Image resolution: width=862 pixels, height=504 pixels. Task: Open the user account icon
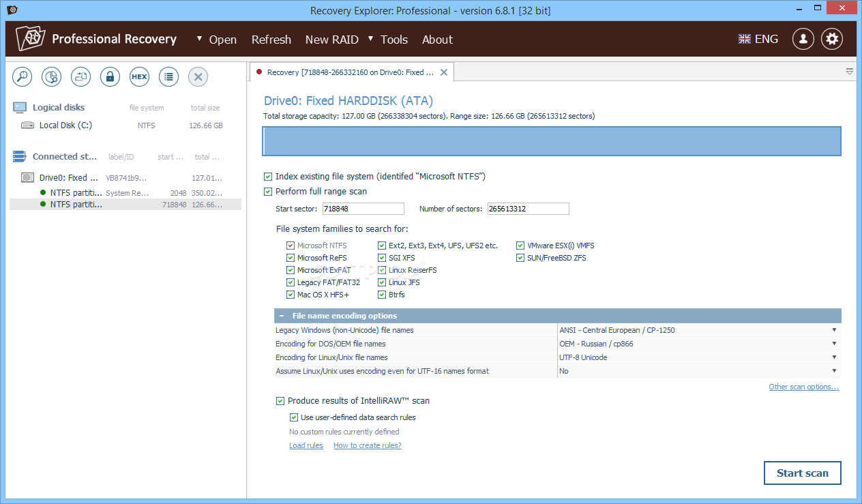pyautogui.click(x=803, y=39)
